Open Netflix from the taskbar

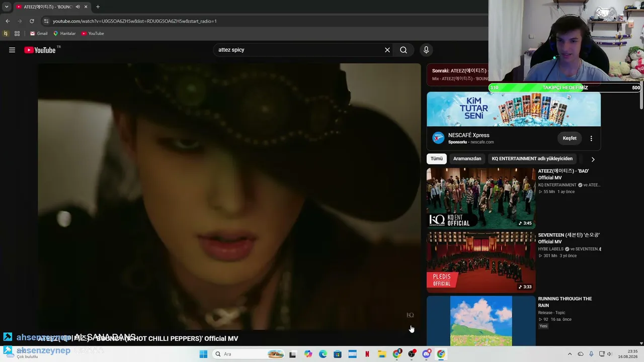tap(367, 354)
